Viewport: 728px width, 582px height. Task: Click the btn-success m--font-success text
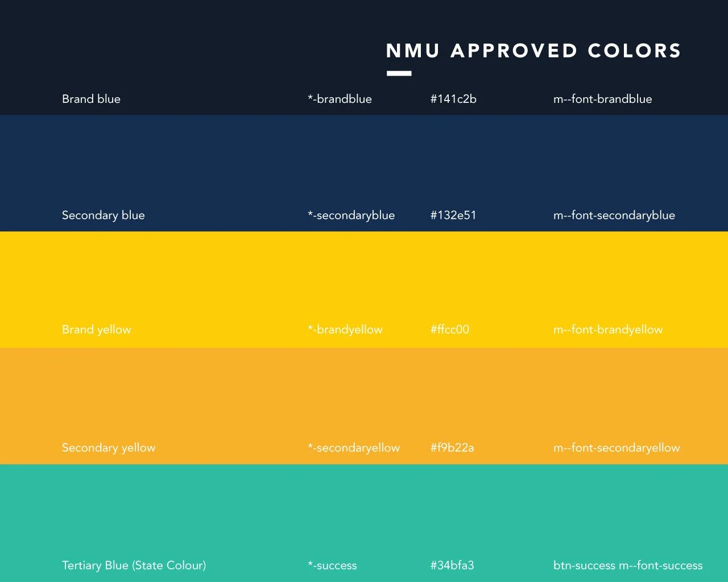628,566
